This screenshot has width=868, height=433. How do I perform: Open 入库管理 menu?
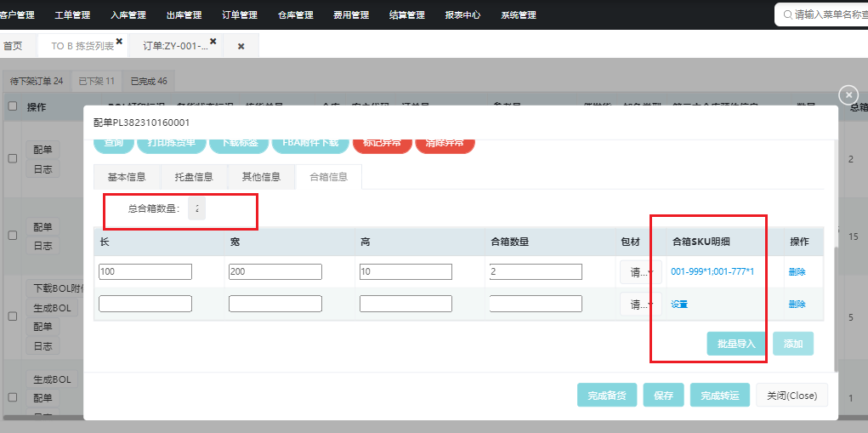(x=128, y=15)
